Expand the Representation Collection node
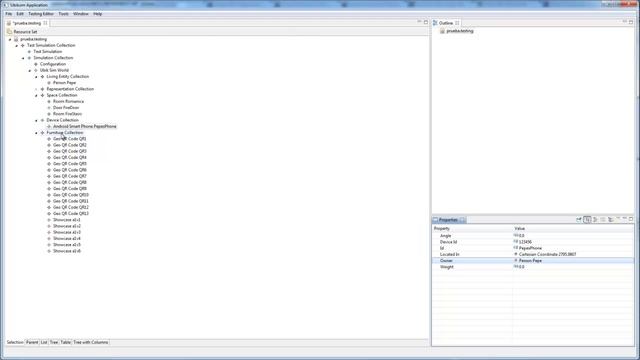 tap(36, 89)
